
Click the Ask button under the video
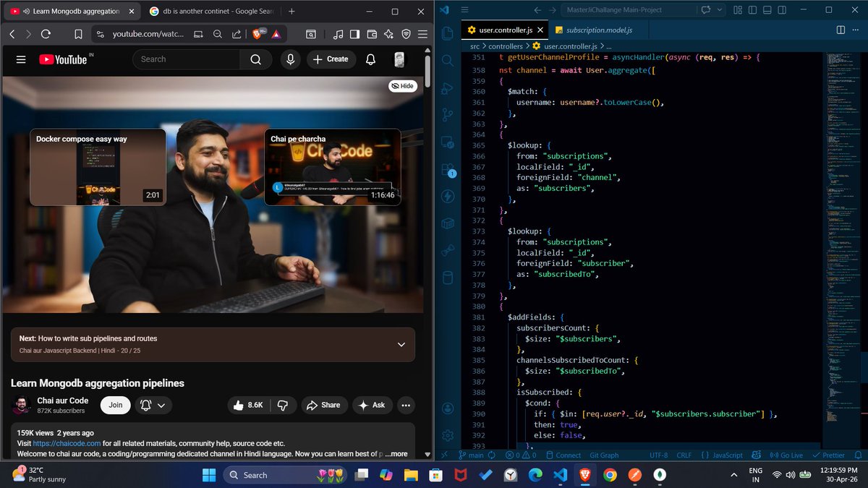point(372,405)
